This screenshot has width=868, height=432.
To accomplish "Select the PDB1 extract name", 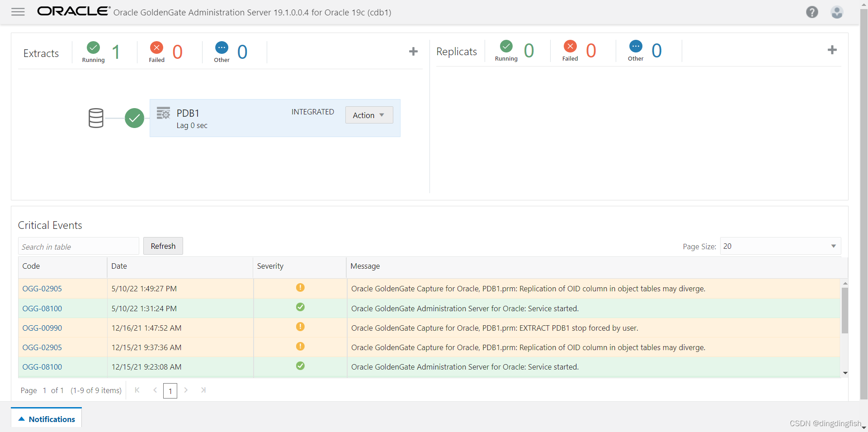I will click(188, 113).
